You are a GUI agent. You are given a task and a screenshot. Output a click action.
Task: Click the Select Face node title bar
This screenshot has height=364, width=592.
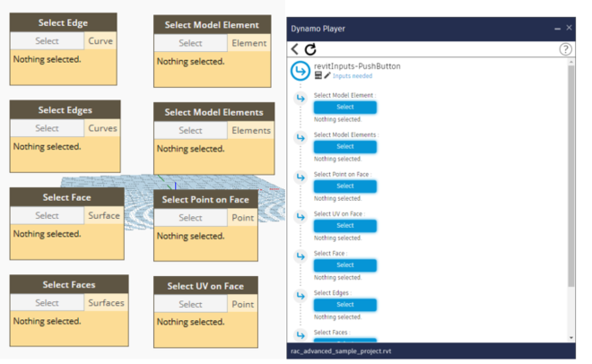tap(67, 197)
